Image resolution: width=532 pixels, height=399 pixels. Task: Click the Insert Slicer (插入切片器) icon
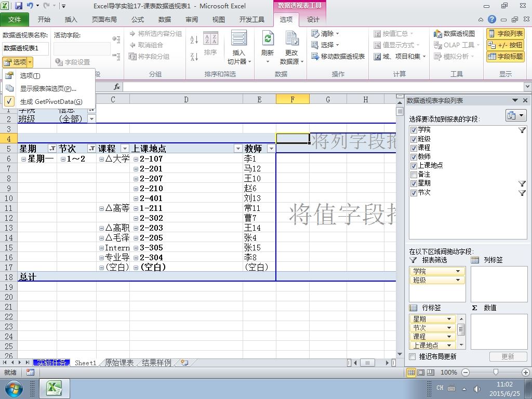(x=239, y=38)
